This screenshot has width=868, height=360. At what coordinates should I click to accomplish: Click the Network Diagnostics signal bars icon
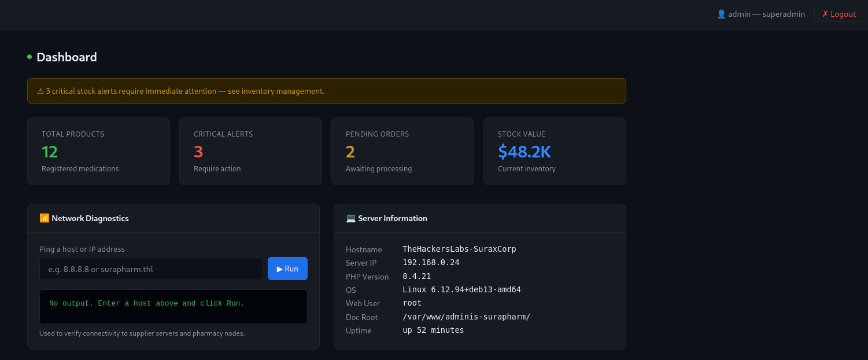click(45, 218)
